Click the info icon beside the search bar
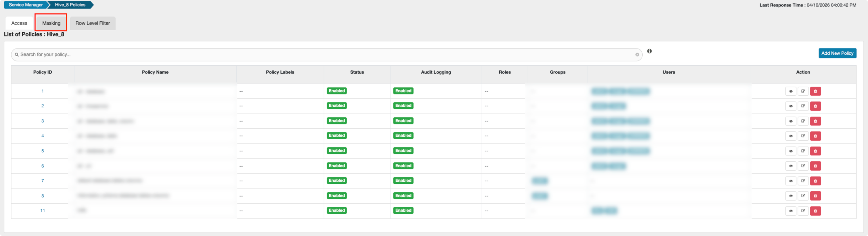 click(x=649, y=51)
